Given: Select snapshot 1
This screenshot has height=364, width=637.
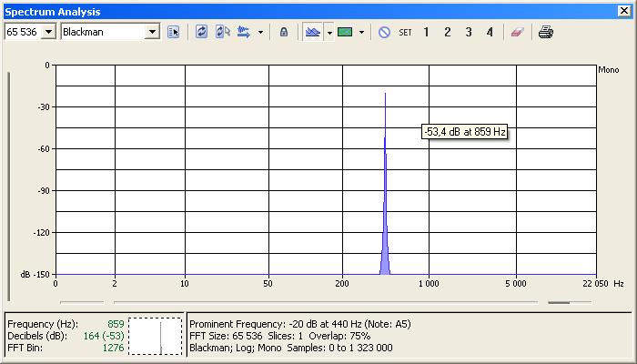Looking at the screenshot, I should (426, 32).
